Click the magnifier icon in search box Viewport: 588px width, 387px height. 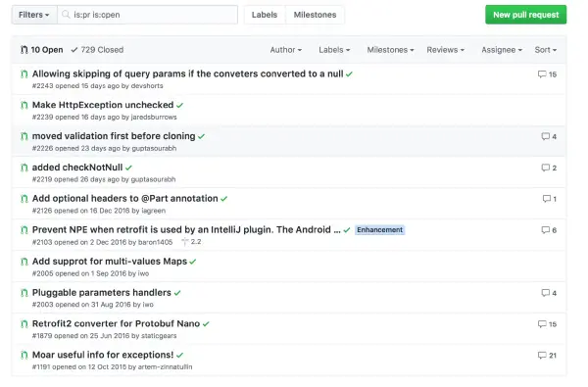(66, 15)
